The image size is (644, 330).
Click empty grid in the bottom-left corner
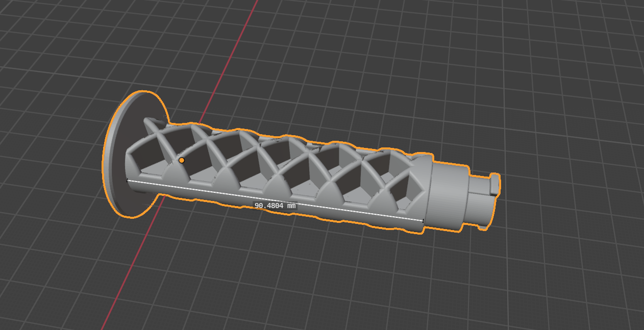pos(41,296)
